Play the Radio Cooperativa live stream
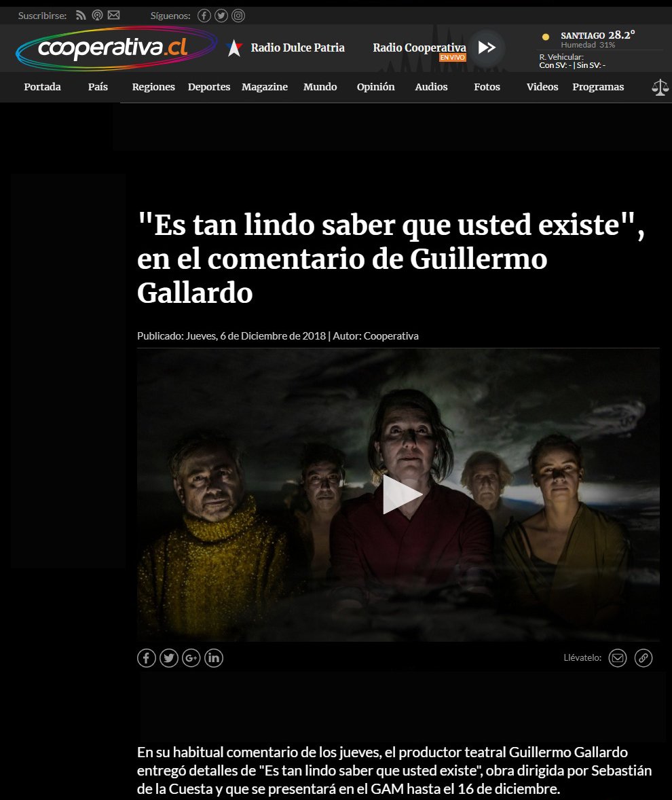The image size is (672, 800). tap(486, 48)
